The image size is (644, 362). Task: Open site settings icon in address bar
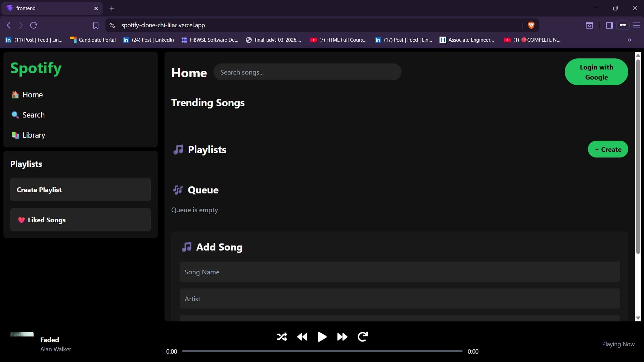(112, 25)
